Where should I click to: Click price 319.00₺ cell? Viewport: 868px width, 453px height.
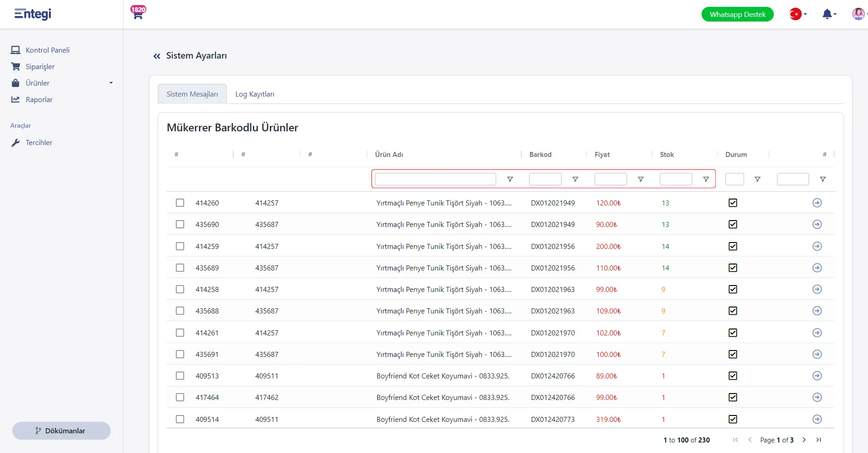[x=608, y=419]
